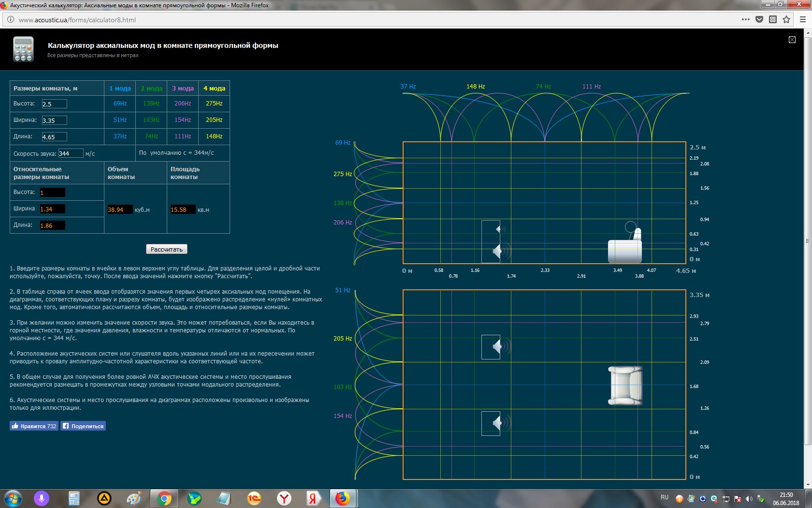Click the armchair listener icon in lower diagram

pyautogui.click(x=625, y=385)
